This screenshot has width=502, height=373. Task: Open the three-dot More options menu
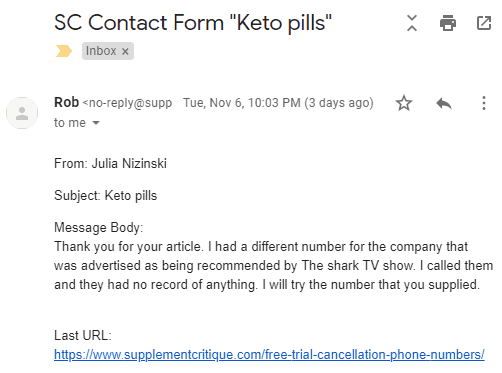click(484, 103)
